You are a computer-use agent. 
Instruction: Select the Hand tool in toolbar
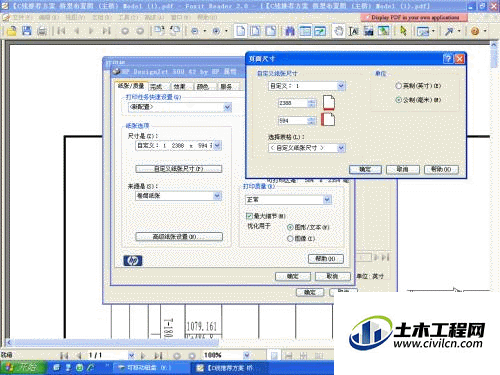[339, 31]
